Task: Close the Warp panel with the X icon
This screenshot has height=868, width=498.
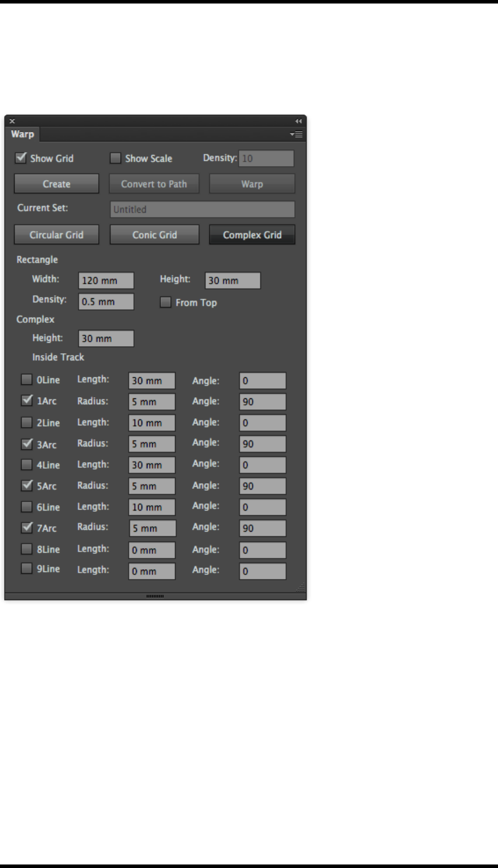Action: [x=12, y=121]
